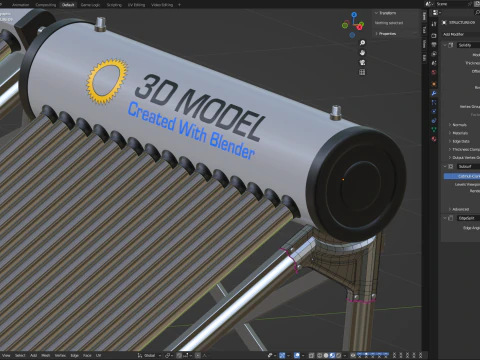The height and width of the screenshot is (360, 480).
Task: Switch to solid viewport shading
Action: tap(326, 355)
